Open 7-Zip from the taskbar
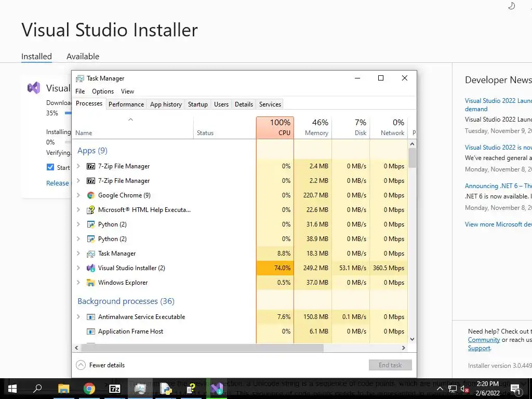The height and width of the screenshot is (399, 532). coord(115,389)
